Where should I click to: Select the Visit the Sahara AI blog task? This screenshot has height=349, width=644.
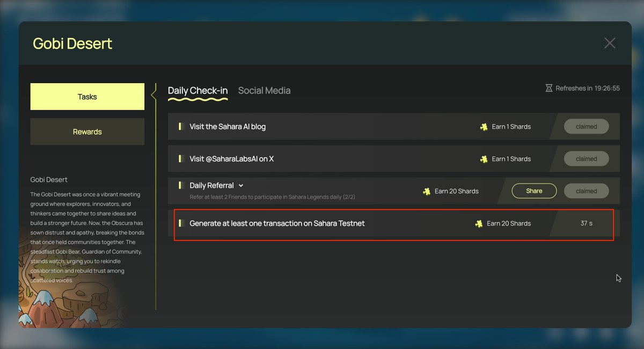(394, 127)
